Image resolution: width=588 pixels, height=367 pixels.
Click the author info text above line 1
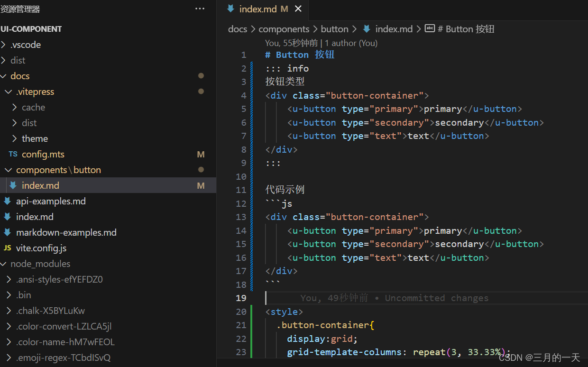point(321,43)
